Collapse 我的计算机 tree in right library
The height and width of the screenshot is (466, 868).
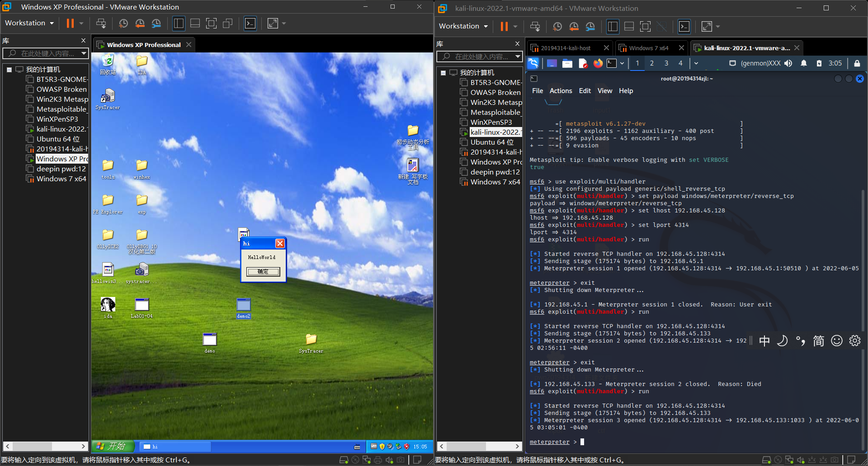[x=443, y=73]
